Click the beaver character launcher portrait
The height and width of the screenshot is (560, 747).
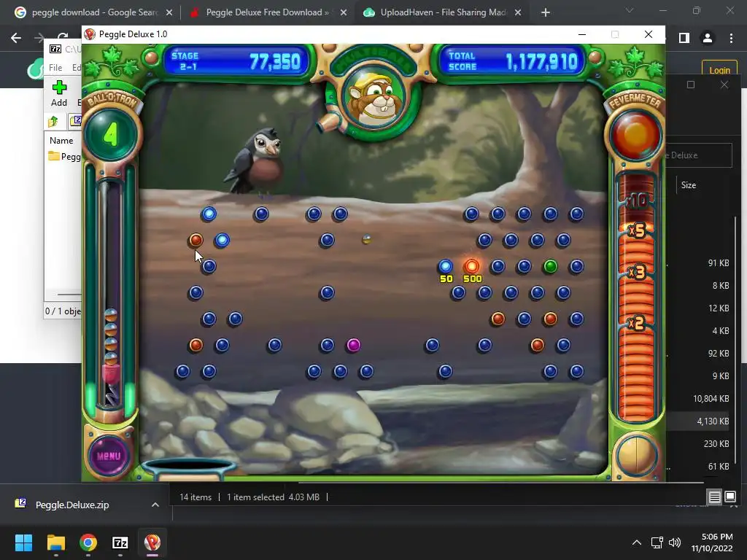point(374,98)
